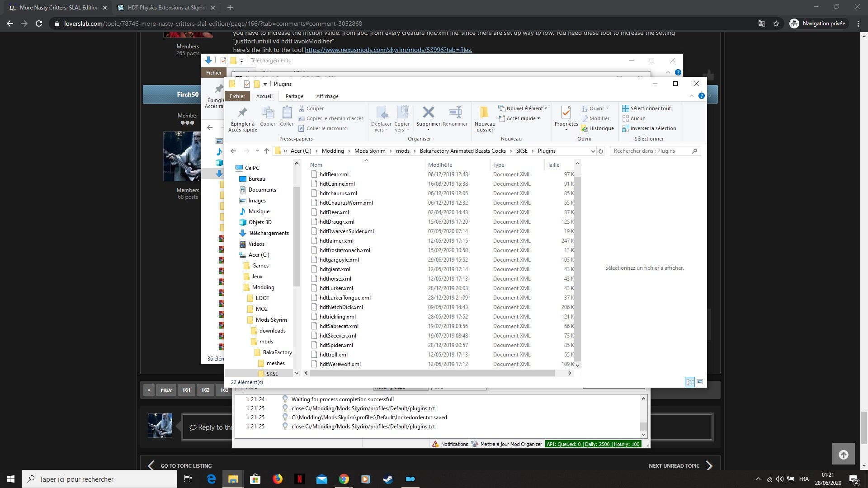This screenshot has height=488, width=868.
Task: Go up one folder level
Action: click(267, 151)
